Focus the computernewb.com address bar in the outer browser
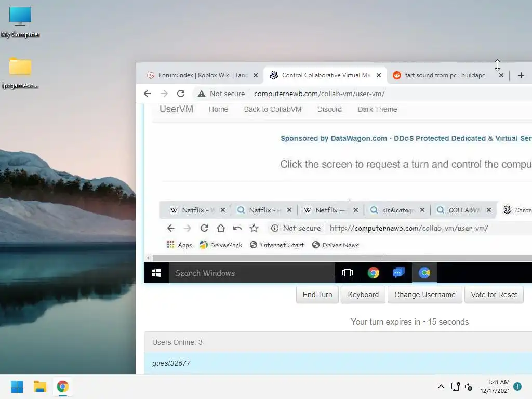Screen dimensions: 532x399 319,94
